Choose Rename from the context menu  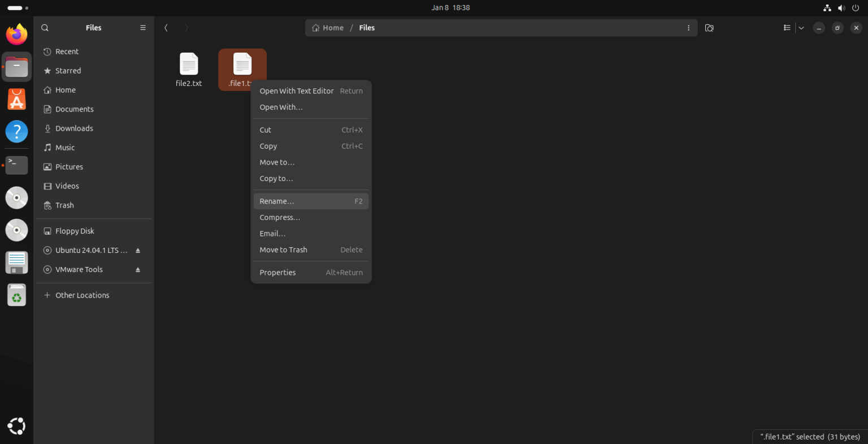[277, 201]
